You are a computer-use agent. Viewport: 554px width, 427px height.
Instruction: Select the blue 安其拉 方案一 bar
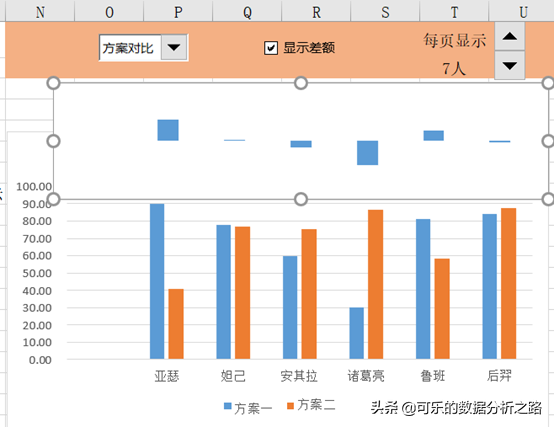(x=290, y=307)
